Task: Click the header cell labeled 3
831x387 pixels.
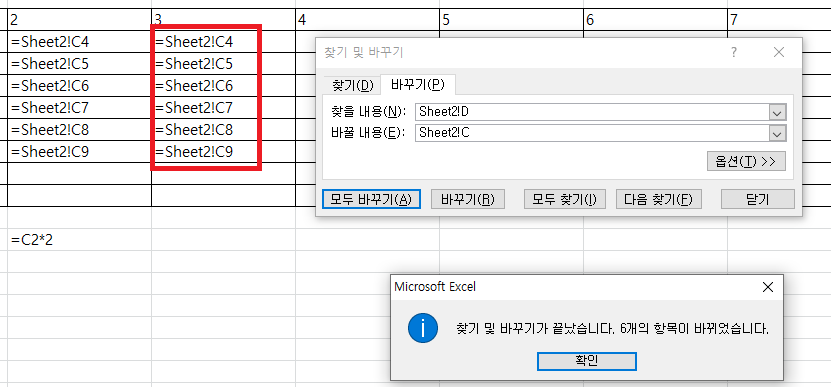Action: (223, 20)
